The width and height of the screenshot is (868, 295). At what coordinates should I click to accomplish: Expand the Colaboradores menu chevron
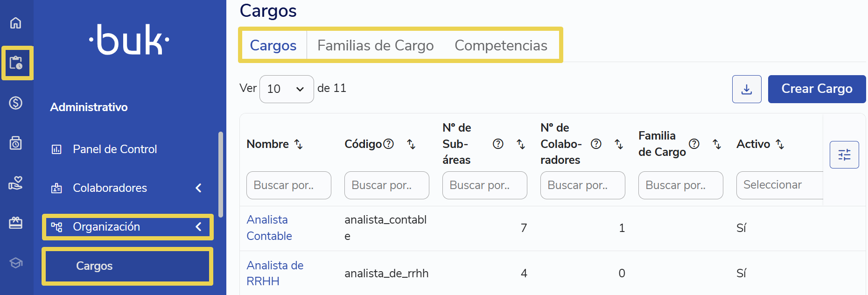(198, 188)
